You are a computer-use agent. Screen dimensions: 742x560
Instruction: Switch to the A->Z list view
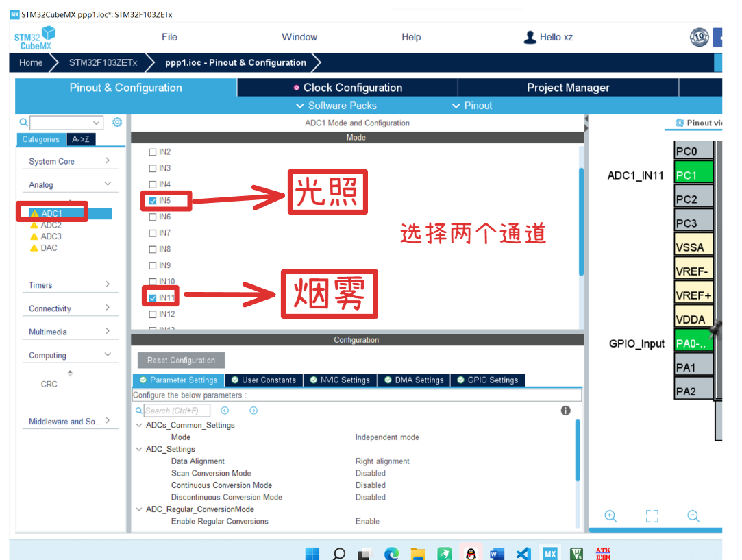81,139
